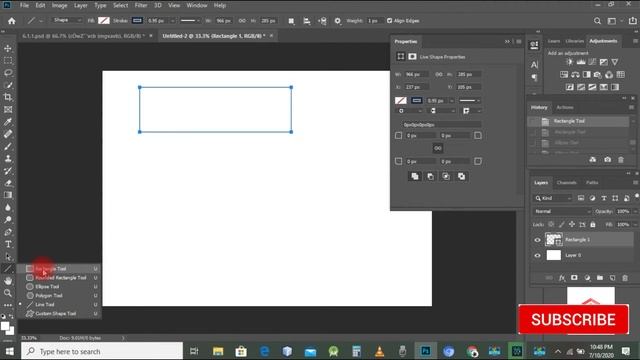640x360 pixels.
Task: Open gear settings in options bar
Action: point(338,21)
